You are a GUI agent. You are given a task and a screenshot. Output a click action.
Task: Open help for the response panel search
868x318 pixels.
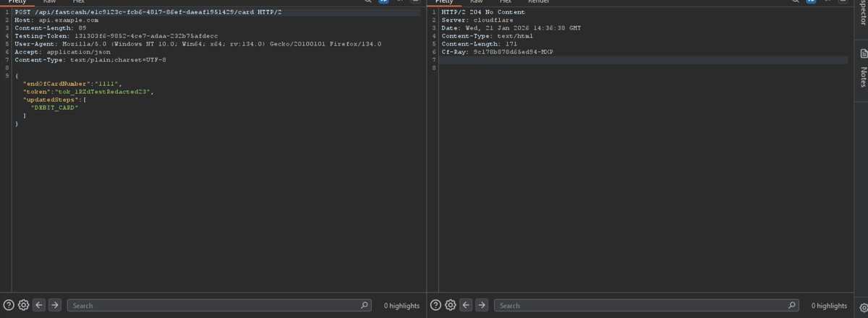pos(435,305)
